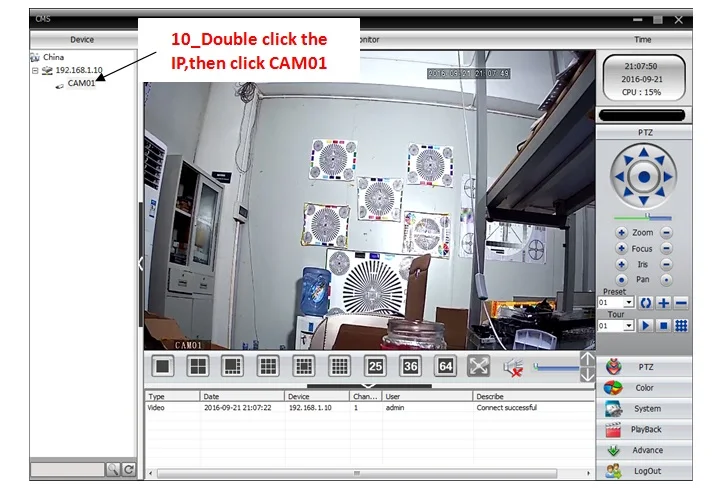Adjust the PTZ speed slider
The image size is (720, 492).
coord(643,217)
